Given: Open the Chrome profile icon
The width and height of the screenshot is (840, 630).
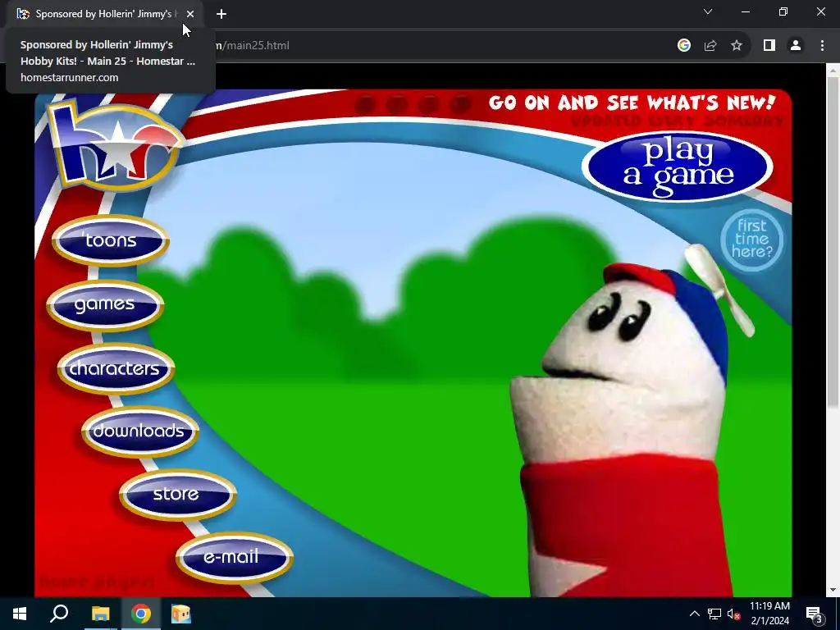Looking at the screenshot, I should click(x=796, y=46).
